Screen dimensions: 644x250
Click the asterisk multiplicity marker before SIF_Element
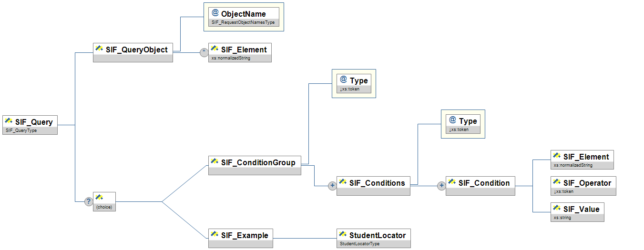coord(204,53)
